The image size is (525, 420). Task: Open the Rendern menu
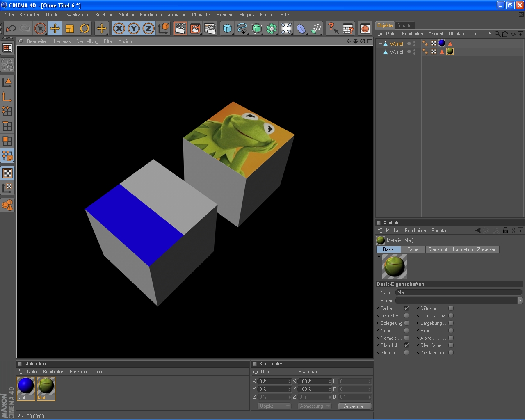(x=225, y=15)
